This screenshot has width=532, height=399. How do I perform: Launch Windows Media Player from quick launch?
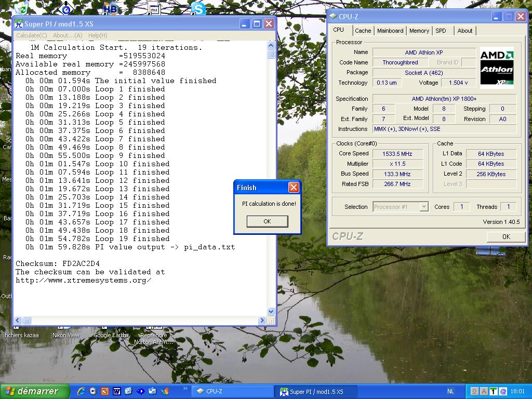click(92, 391)
